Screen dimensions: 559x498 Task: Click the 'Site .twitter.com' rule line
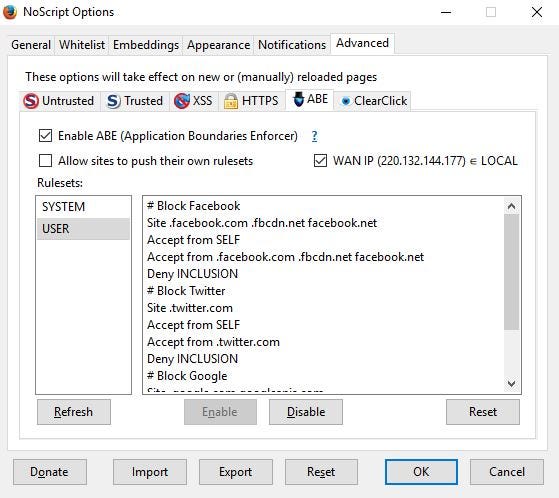click(x=190, y=308)
